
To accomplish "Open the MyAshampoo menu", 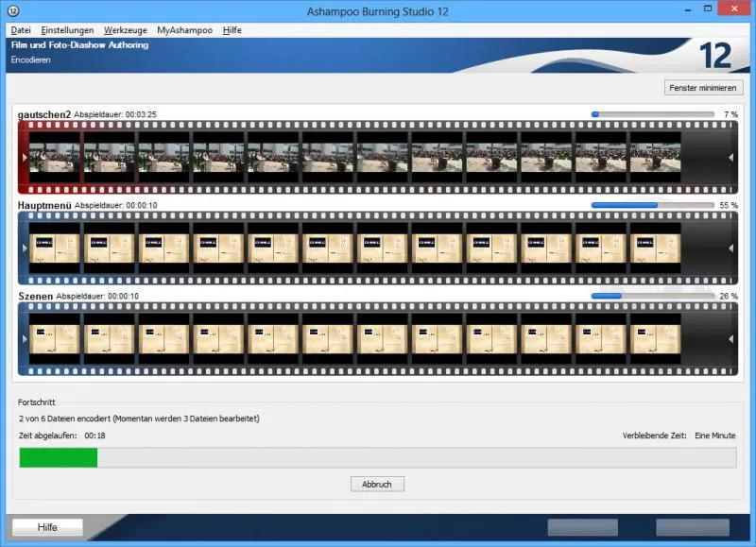I will pos(184,30).
